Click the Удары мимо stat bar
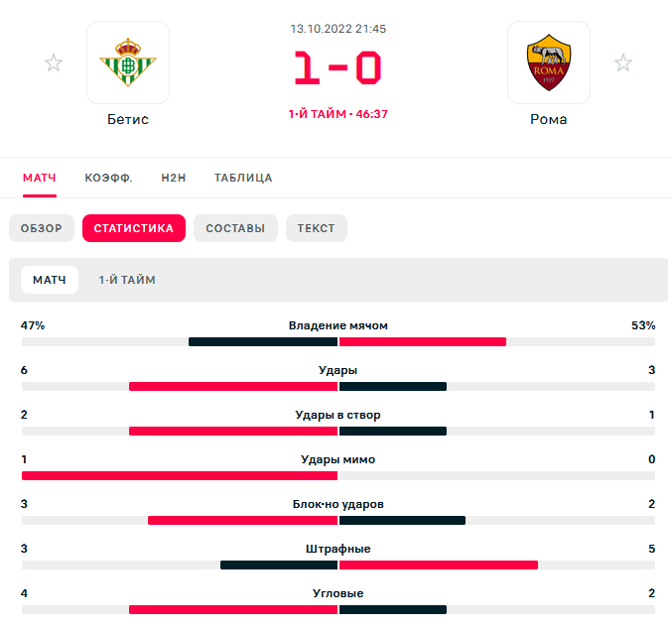 pyautogui.click(x=338, y=475)
